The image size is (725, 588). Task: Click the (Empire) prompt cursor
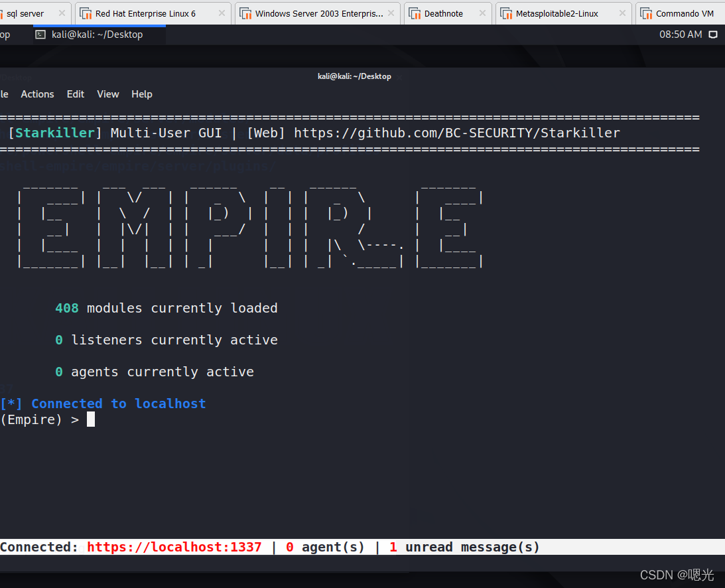click(x=91, y=419)
